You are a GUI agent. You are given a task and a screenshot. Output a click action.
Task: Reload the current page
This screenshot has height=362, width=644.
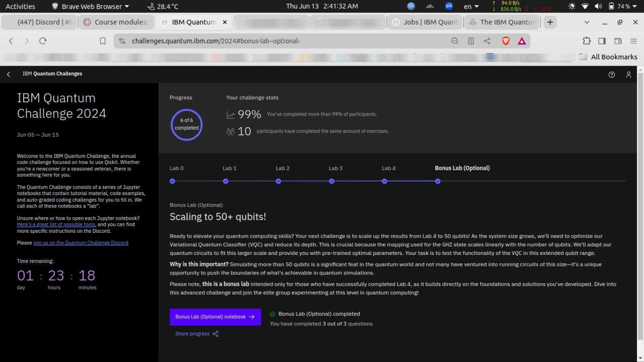pos(43,41)
